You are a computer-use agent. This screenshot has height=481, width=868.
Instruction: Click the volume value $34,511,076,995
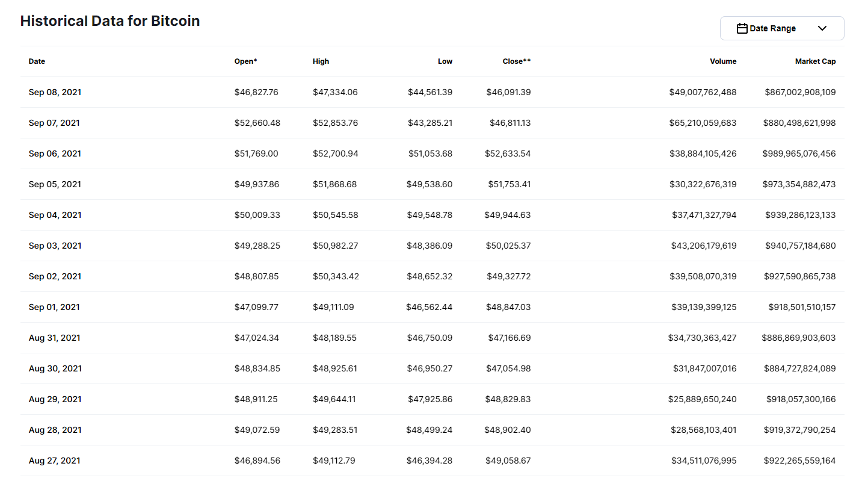(704, 461)
